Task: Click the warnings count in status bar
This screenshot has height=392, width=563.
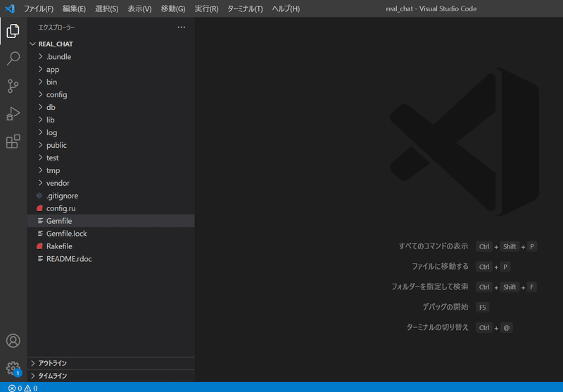Action: tap(31, 388)
